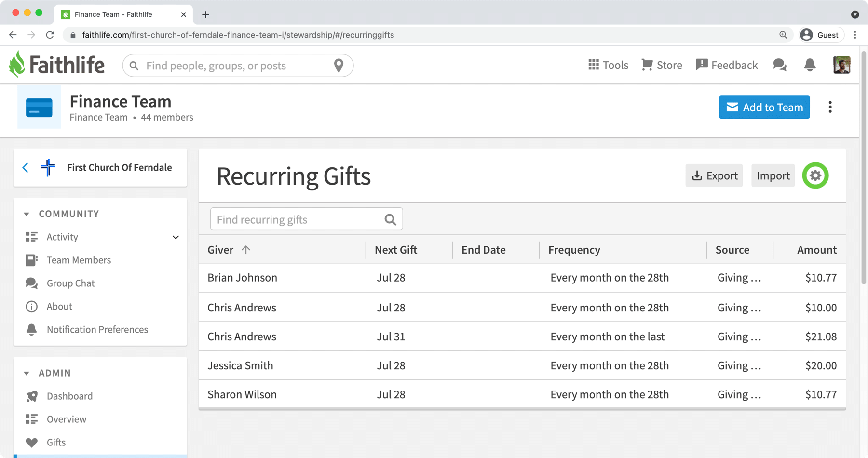The image size is (868, 458).
Task: Sort by Next Gift column
Action: click(395, 250)
